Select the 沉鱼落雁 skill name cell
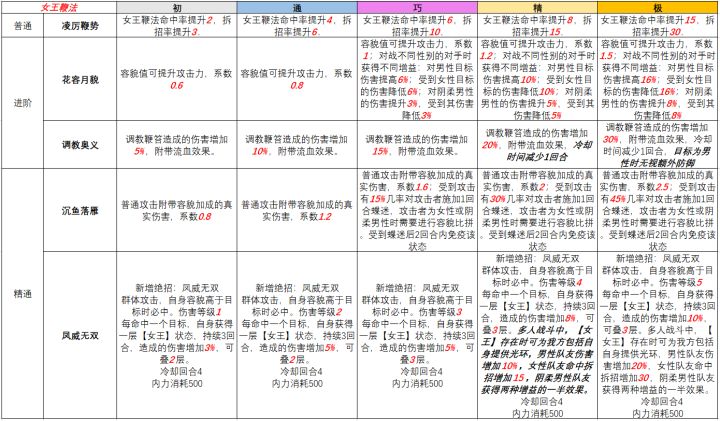720x421 pixels. point(80,210)
